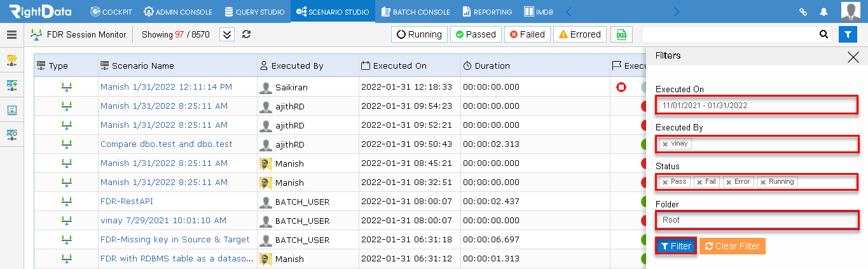This screenshot has height=269, width=868.
Task: Click the Clear Filter button
Action: pos(732,246)
